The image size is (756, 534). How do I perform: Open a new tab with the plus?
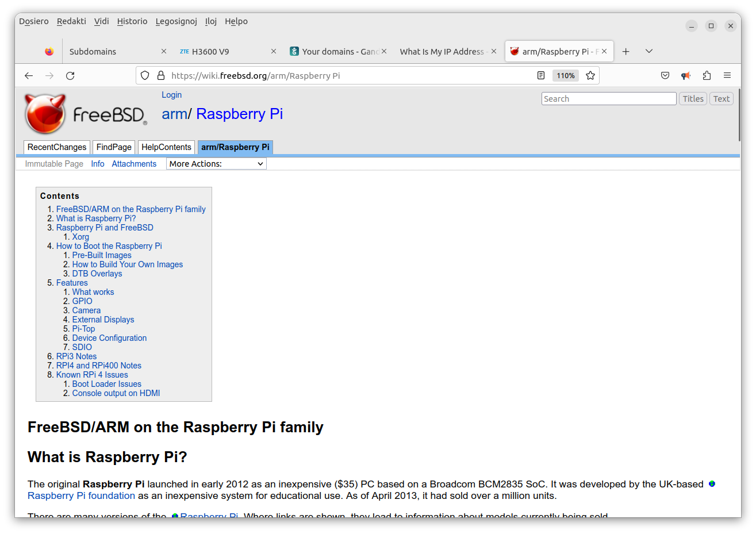point(626,51)
